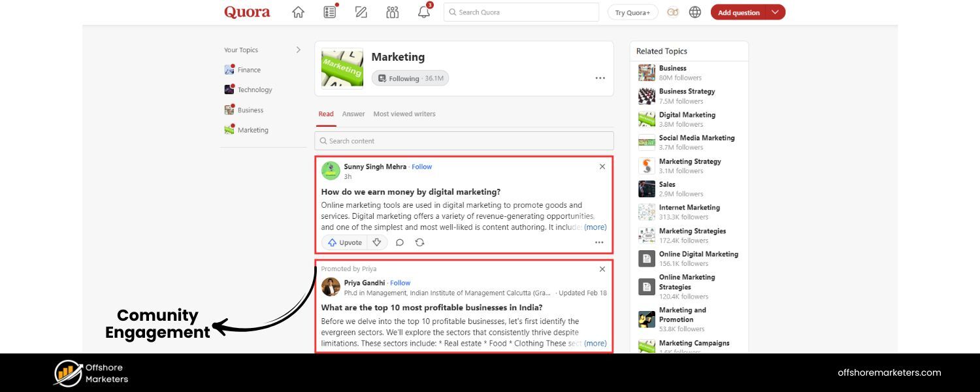This screenshot has width=980, height=392.
Task: Click the Search content field
Action: 464,141
